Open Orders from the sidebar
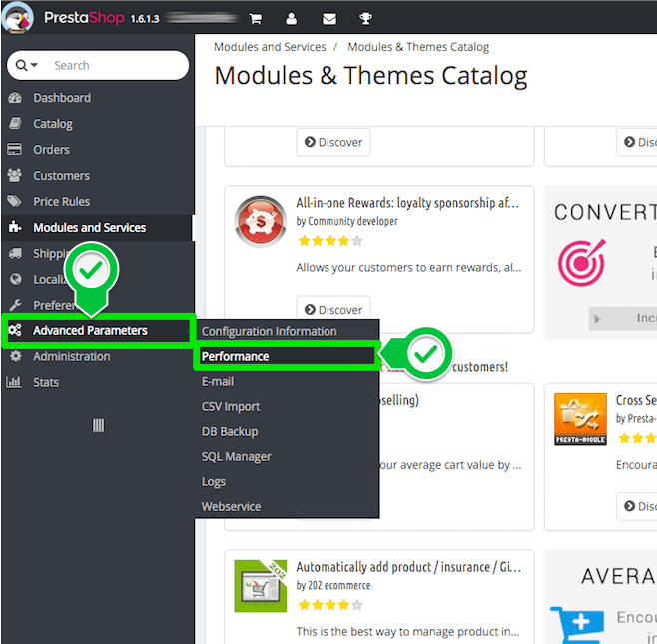The height and width of the screenshot is (644, 657). click(52, 150)
